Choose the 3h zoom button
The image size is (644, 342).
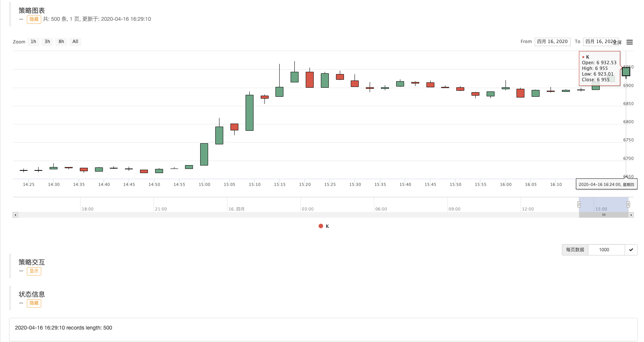[47, 42]
